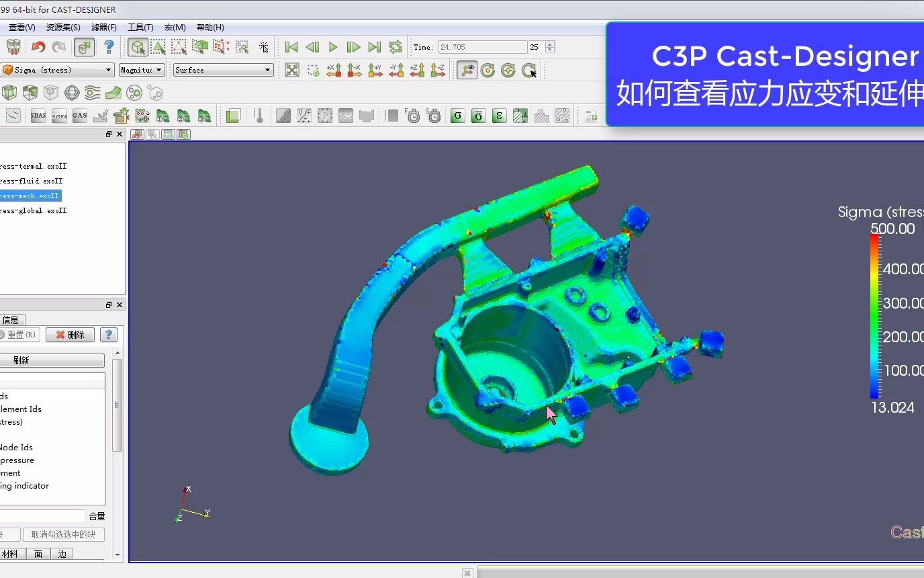Click the red undo arrow icon
This screenshot has height=578, width=924.
38,47
